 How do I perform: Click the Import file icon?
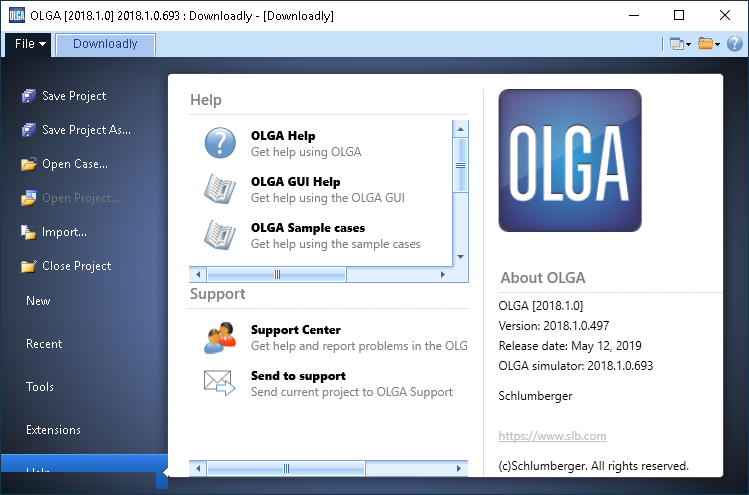point(29,232)
